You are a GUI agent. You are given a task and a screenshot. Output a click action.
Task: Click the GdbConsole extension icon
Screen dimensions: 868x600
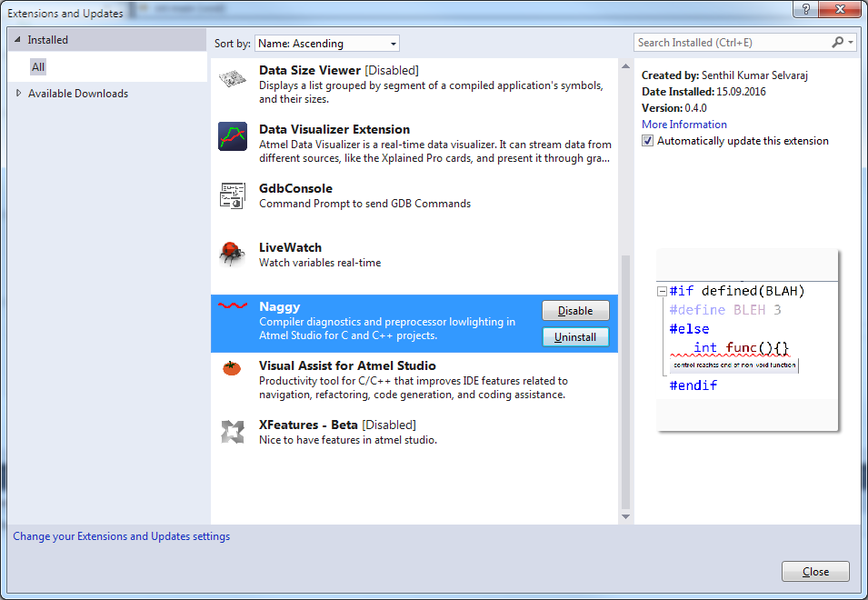click(233, 195)
